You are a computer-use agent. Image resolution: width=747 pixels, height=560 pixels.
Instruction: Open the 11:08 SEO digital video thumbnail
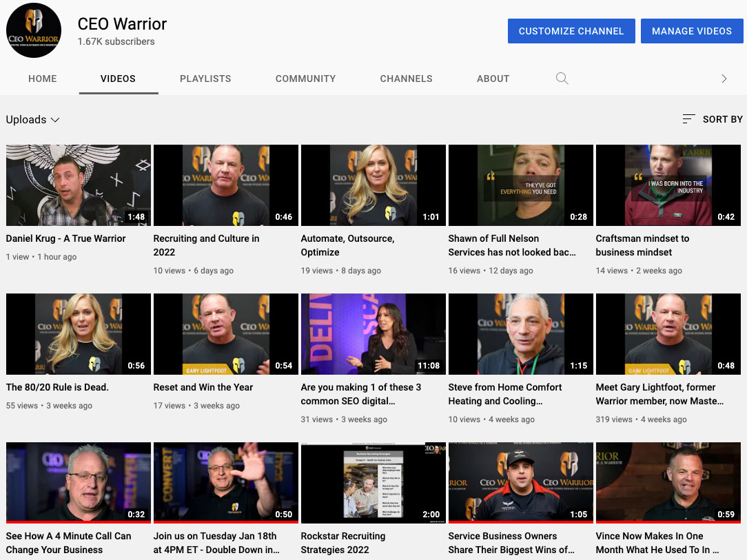[x=373, y=334]
